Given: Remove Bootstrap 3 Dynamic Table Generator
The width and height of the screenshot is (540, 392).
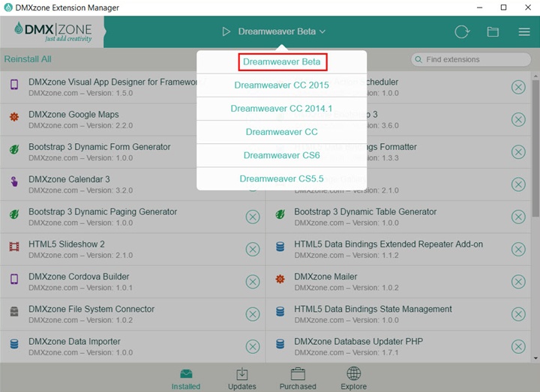Looking at the screenshot, I should 518,217.
